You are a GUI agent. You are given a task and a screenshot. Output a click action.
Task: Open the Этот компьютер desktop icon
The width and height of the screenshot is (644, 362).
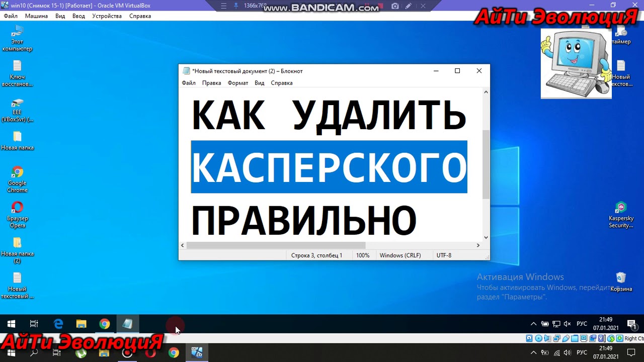(x=17, y=38)
